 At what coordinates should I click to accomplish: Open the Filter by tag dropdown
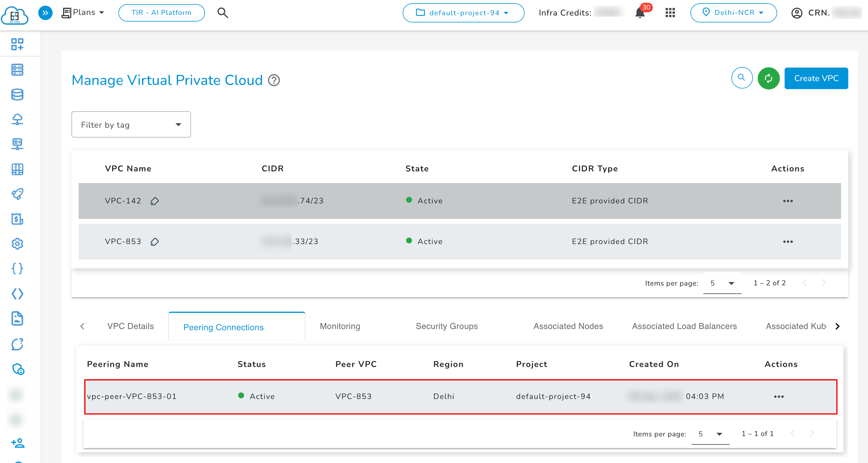click(131, 124)
